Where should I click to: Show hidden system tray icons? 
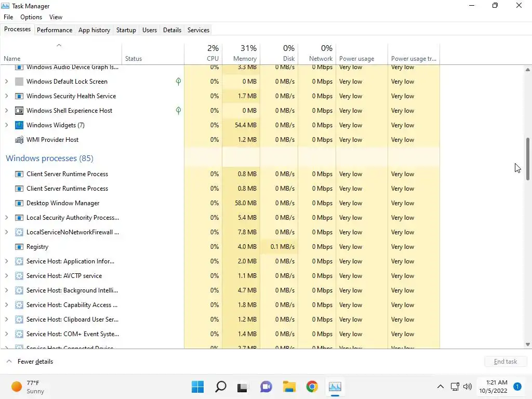click(x=441, y=387)
